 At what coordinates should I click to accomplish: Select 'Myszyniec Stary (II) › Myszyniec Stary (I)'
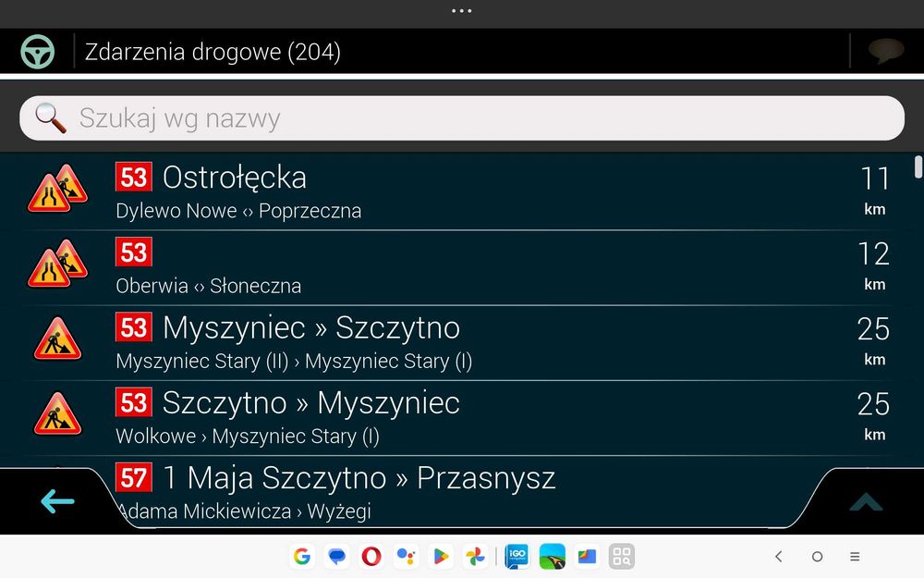(x=294, y=361)
